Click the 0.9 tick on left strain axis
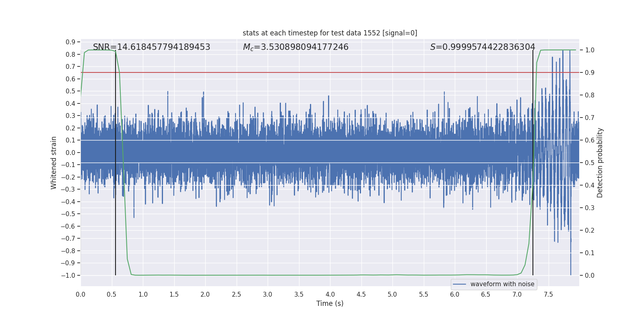Screen dimensions: 644x322 click(x=70, y=42)
